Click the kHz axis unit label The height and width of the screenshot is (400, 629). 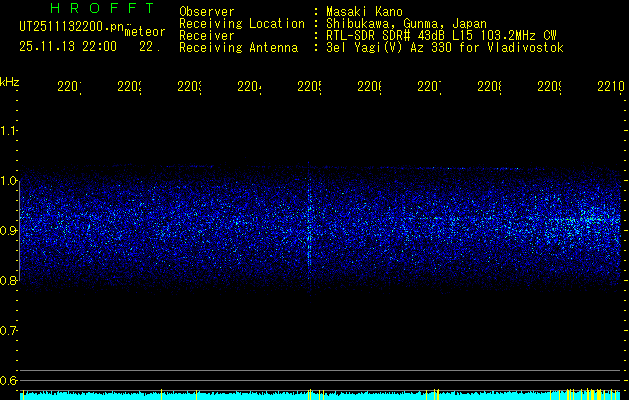[x=10, y=82]
